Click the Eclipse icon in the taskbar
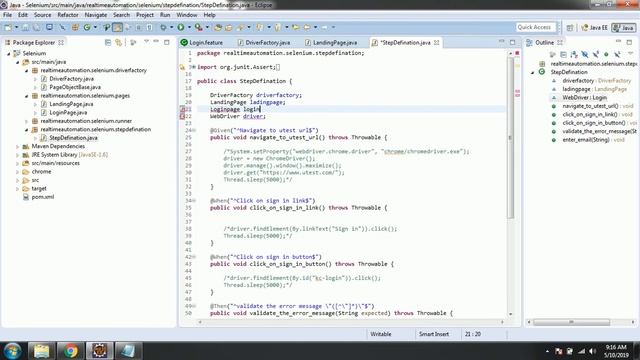This screenshot has height=360, width=640. tap(99, 351)
